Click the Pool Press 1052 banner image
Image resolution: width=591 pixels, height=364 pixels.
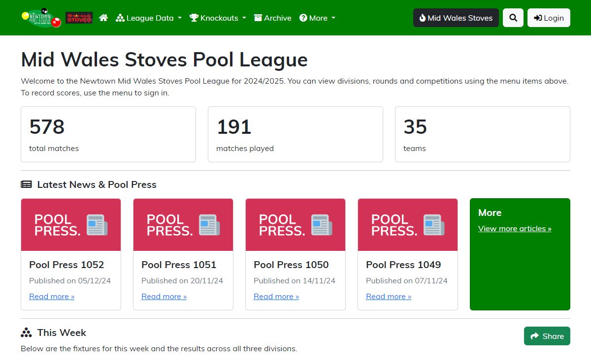click(x=71, y=225)
